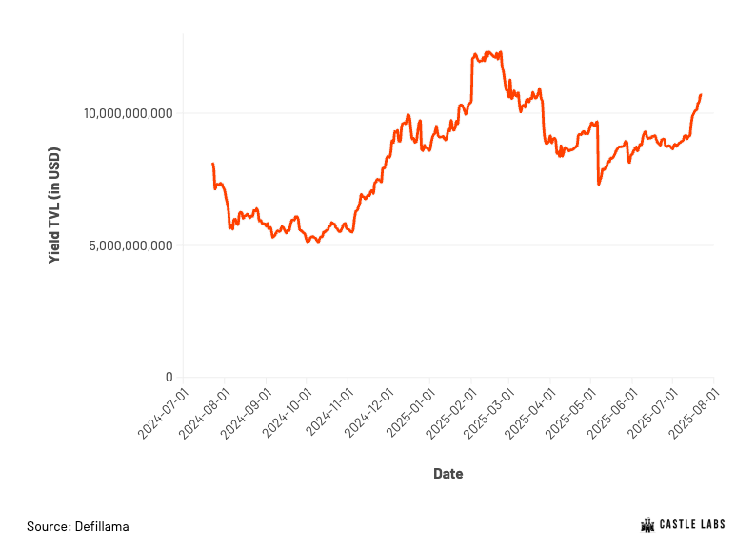Select the 2025-05-01 date tick label

coord(571,414)
